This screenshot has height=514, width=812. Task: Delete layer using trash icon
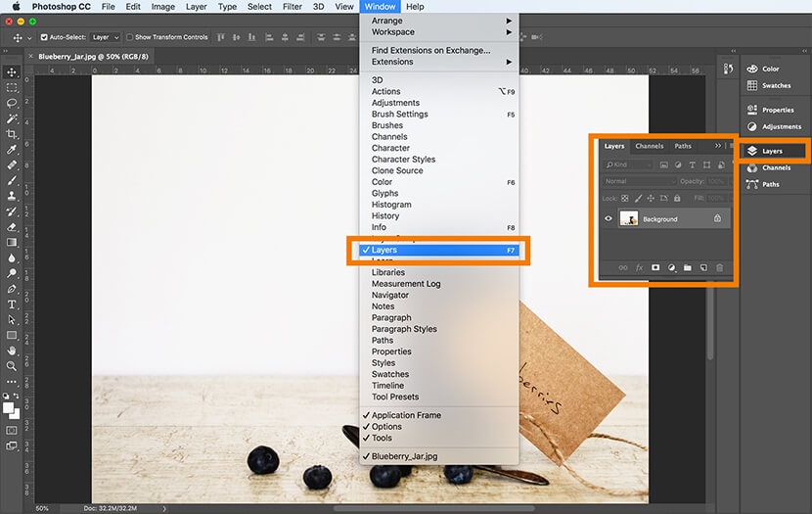719,267
